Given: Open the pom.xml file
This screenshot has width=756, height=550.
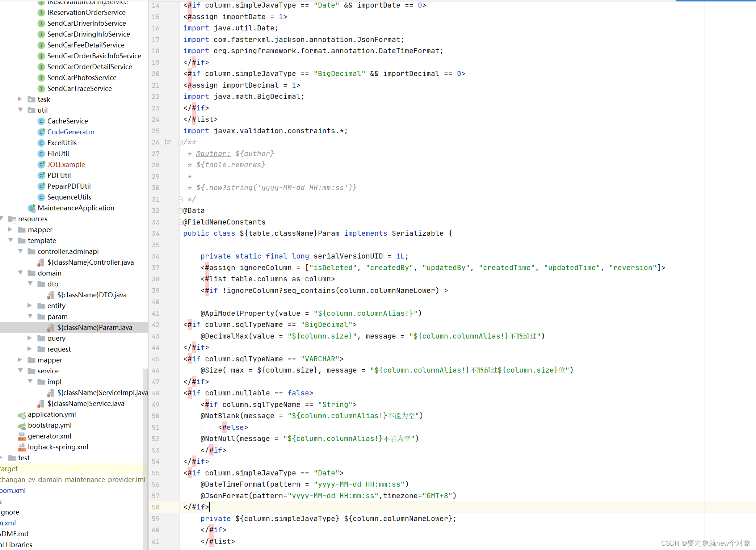Looking at the screenshot, I should click(x=13, y=491).
